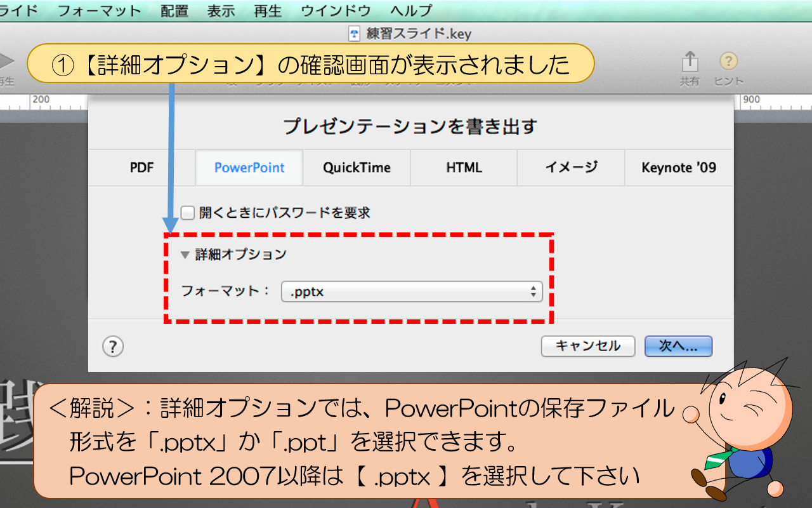
Task: Switch to the Keynote '09 export tab
Action: pos(679,168)
